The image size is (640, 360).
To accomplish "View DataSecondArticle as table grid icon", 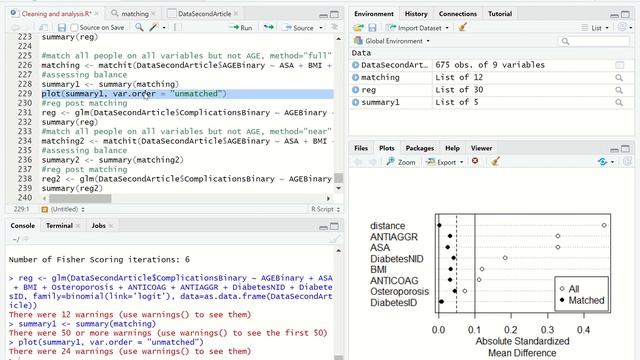I will coord(619,65).
